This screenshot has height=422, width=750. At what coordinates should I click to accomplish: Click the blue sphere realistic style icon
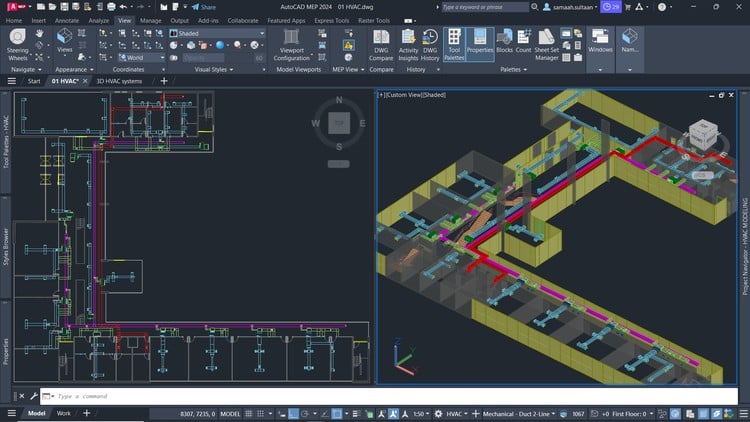coord(220,45)
